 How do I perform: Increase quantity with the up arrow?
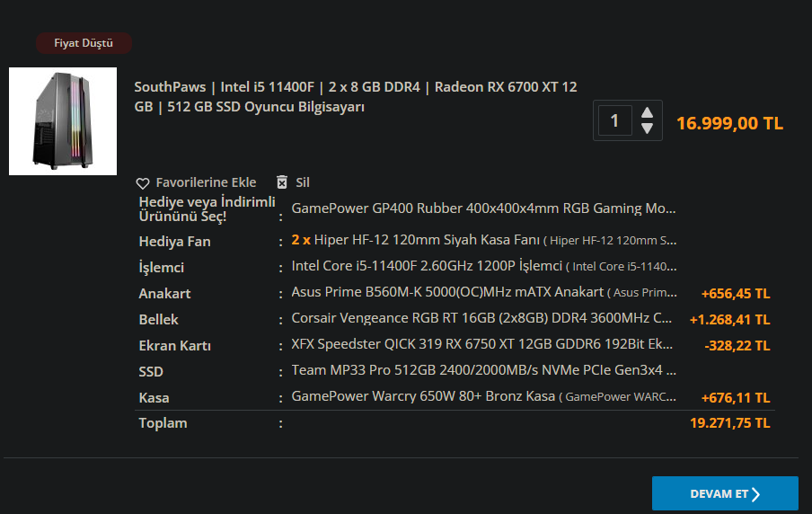pos(647,112)
